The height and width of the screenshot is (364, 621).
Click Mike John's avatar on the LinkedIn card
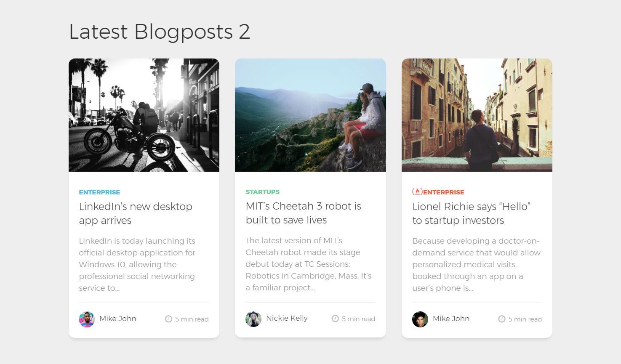tap(87, 319)
